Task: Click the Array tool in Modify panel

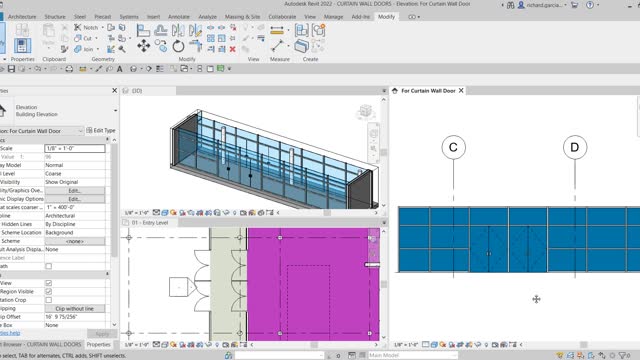Action: pyautogui.click(x=211, y=38)
